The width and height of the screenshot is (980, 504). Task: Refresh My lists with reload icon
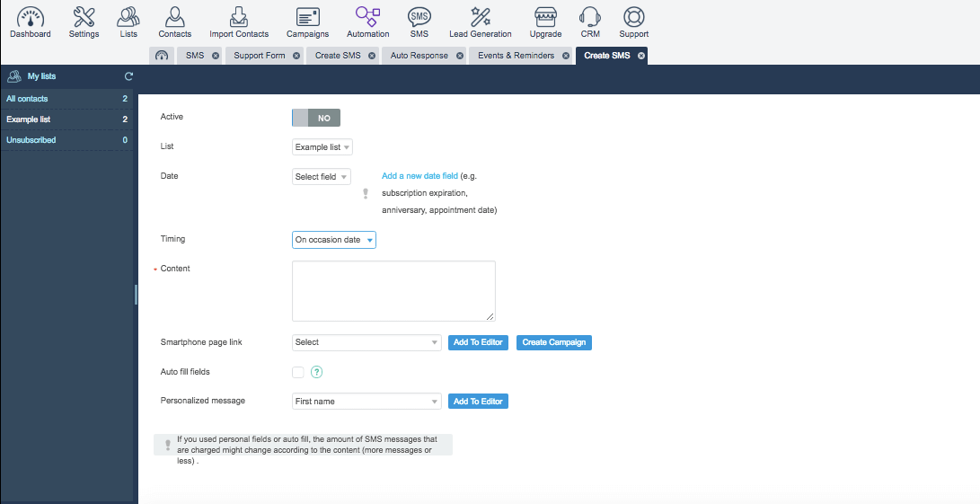(x=128, y=76)
